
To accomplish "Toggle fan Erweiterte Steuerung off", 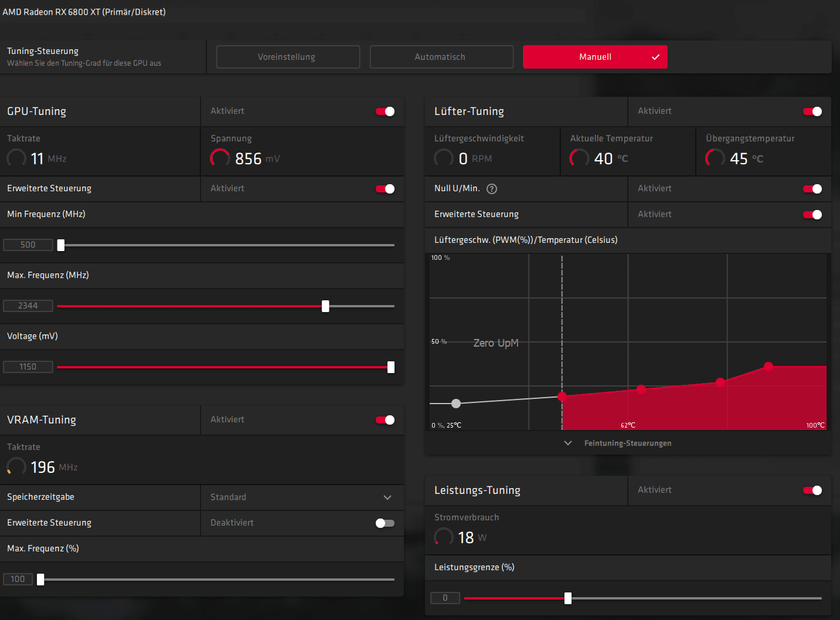I will pos(812,215).
